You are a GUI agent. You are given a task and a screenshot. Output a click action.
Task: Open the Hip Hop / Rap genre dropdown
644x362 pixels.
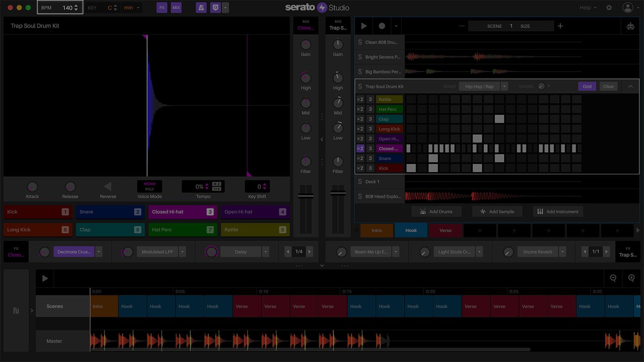pos(504,86)
